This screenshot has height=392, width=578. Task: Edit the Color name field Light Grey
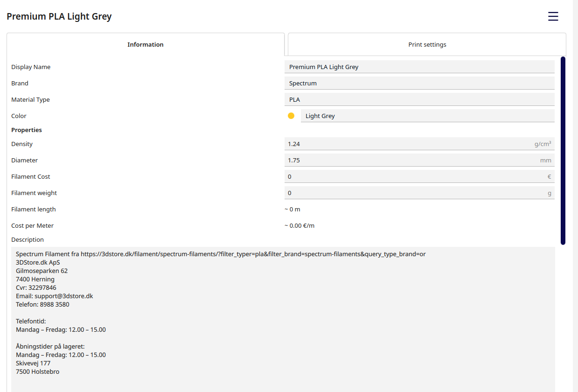point(428,116)
